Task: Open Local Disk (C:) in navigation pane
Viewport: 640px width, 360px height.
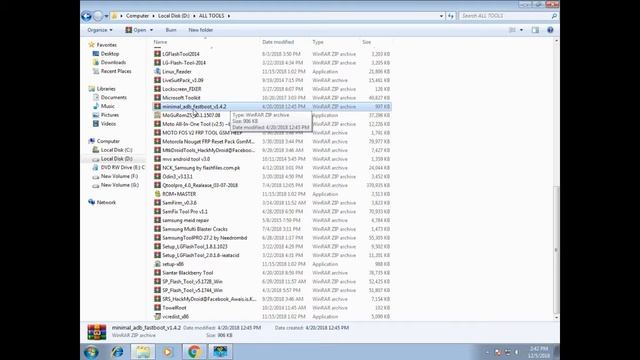Action: (116, 150)
